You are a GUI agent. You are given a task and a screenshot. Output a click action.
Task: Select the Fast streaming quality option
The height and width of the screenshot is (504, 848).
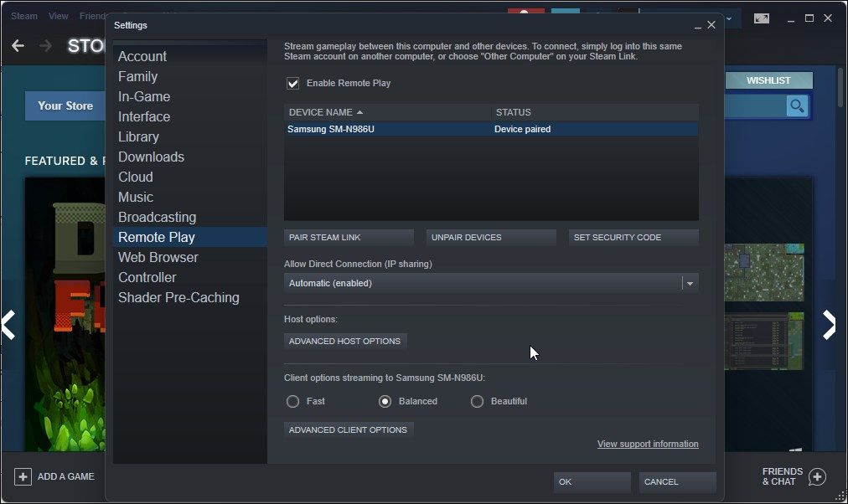click(293, 401)
